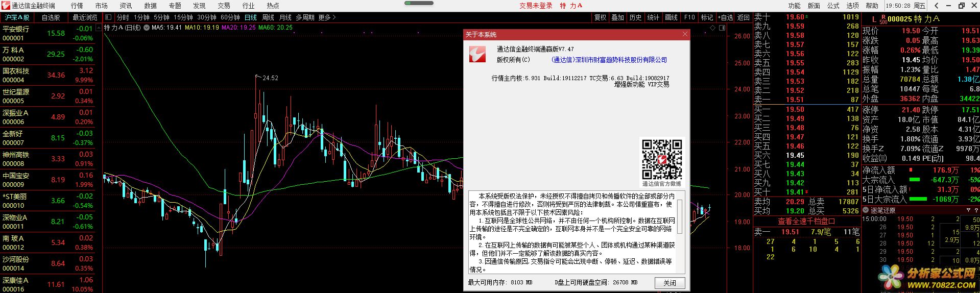The height and width of the screenshot is (293, 980).
Task: Select the 分时 period
Action: coord(123,17)
